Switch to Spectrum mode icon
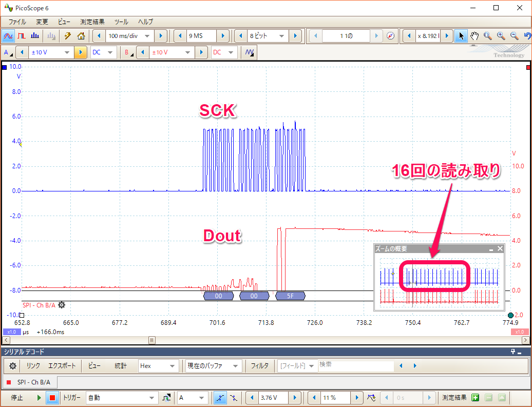 [35, 36]
